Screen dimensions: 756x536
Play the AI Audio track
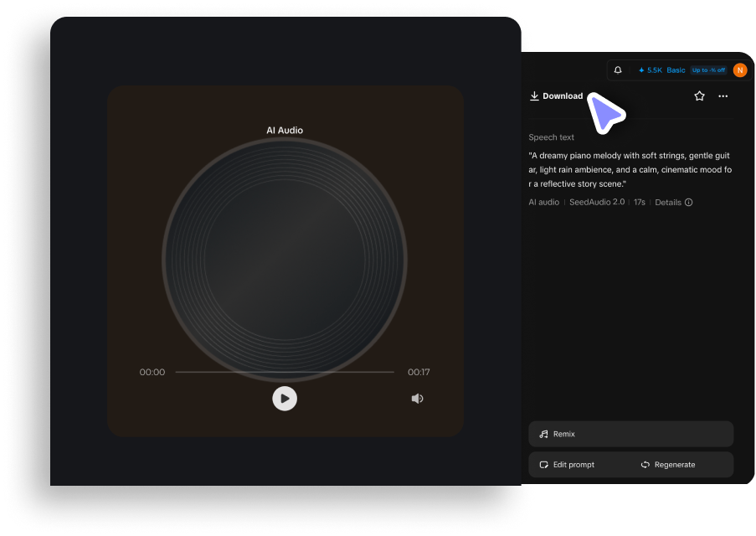click(285, 399)
